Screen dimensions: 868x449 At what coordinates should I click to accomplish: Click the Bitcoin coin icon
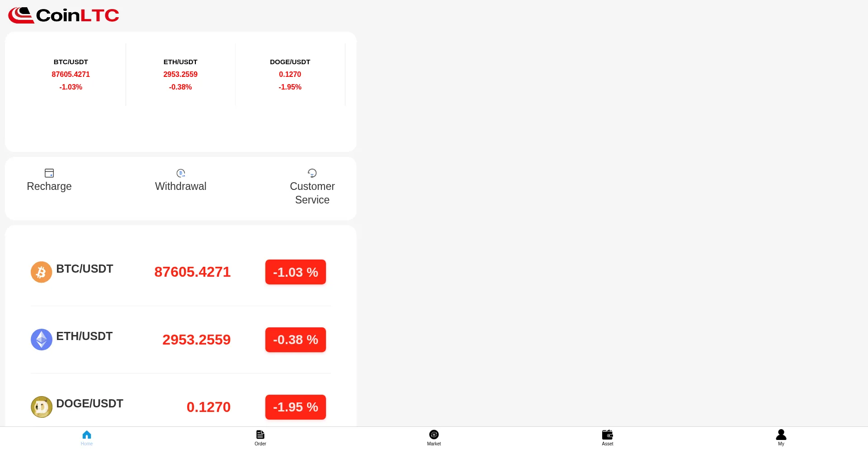pos(42,272)
